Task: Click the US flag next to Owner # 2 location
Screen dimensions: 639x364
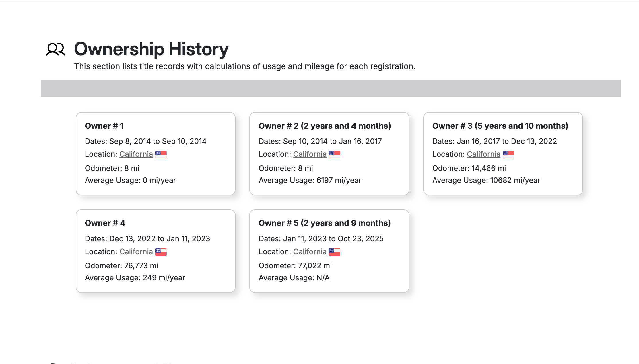Action: coord(335,154)
